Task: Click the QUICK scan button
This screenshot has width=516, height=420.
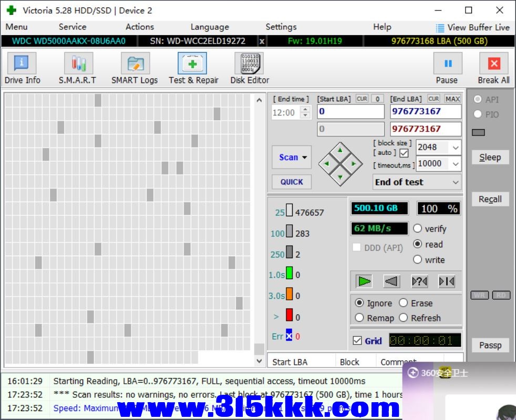Action: 292,182
